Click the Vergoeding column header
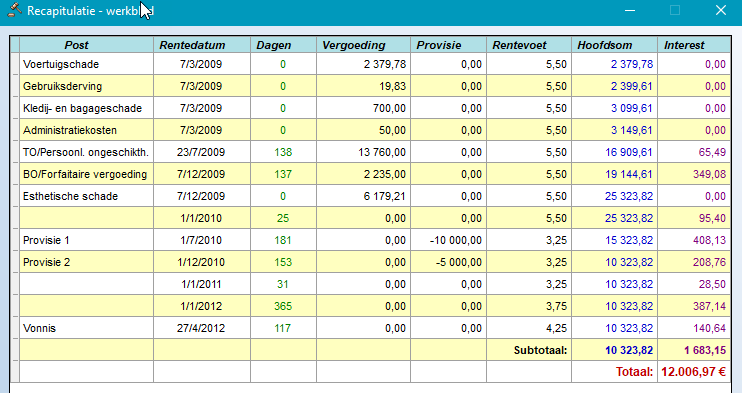 pyautogui.click(x=363, y=45)
